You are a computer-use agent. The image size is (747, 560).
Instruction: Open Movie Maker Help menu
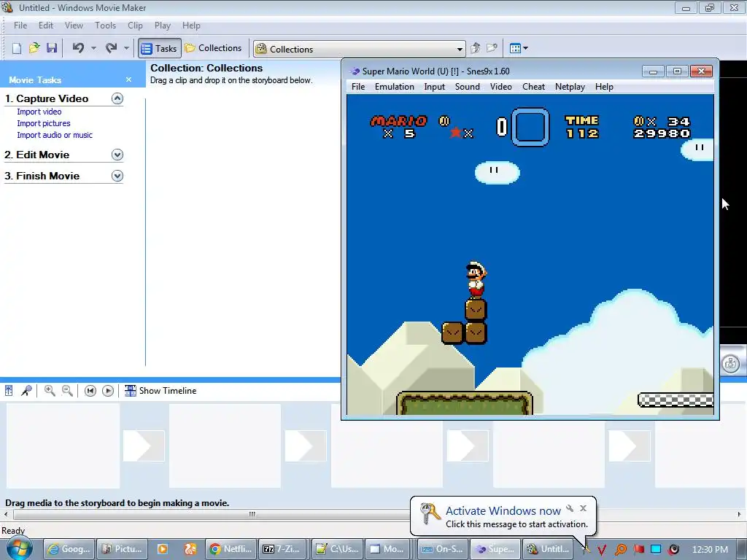pos(191,26)
